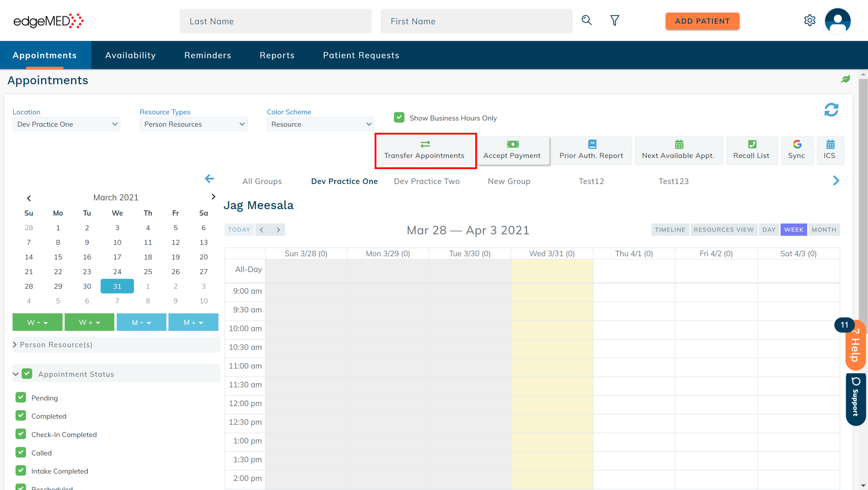
Task: Open the ICS calendar export
Action: pyautogui.click(x=829, y=150)
